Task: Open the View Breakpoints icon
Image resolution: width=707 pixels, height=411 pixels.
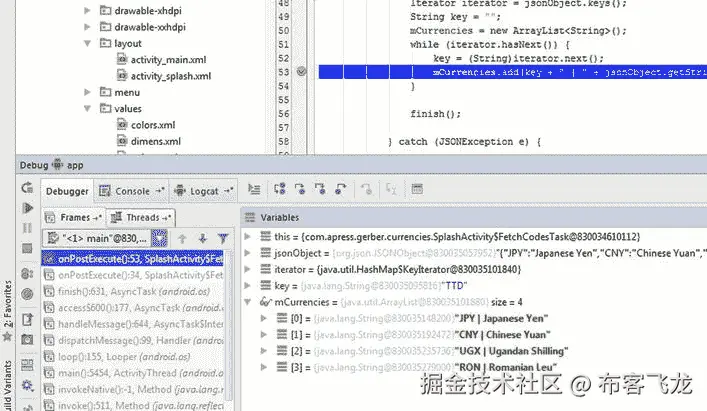Action: [x=28, y=274]
